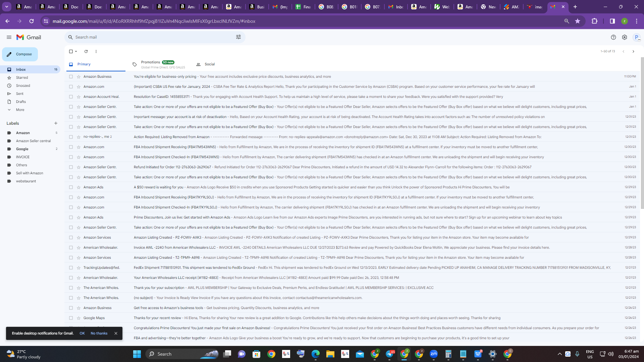Image resolution: width=644 pixels, height=362 pixels.
Task: Select checkbox for CSBA US Fee rate email
Action: point(71,86)
